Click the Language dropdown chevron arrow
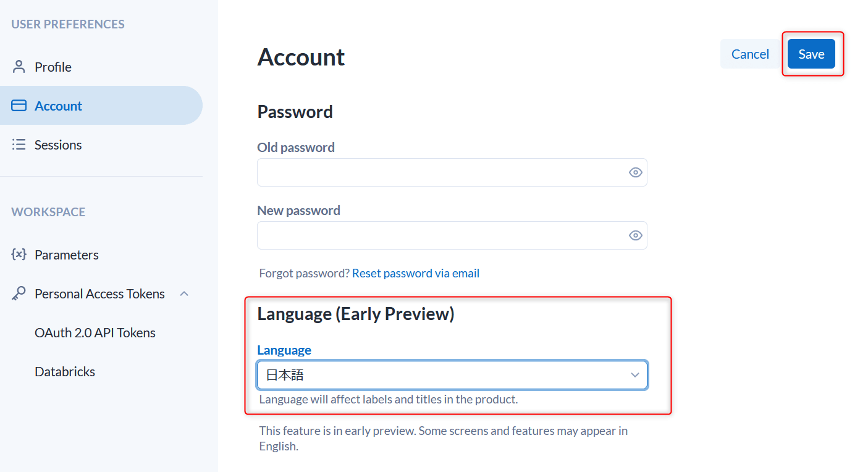The image size is (868, 472). [634, 375]
